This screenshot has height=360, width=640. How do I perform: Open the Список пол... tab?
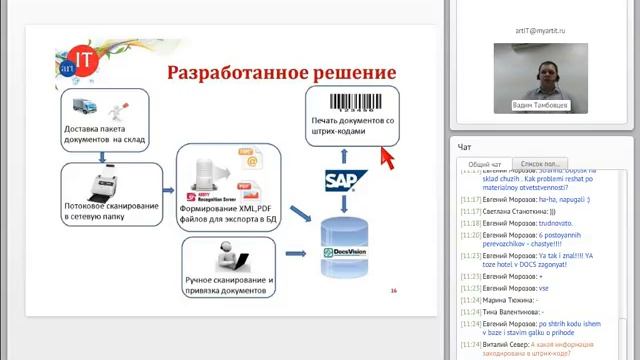pos(540,164)
